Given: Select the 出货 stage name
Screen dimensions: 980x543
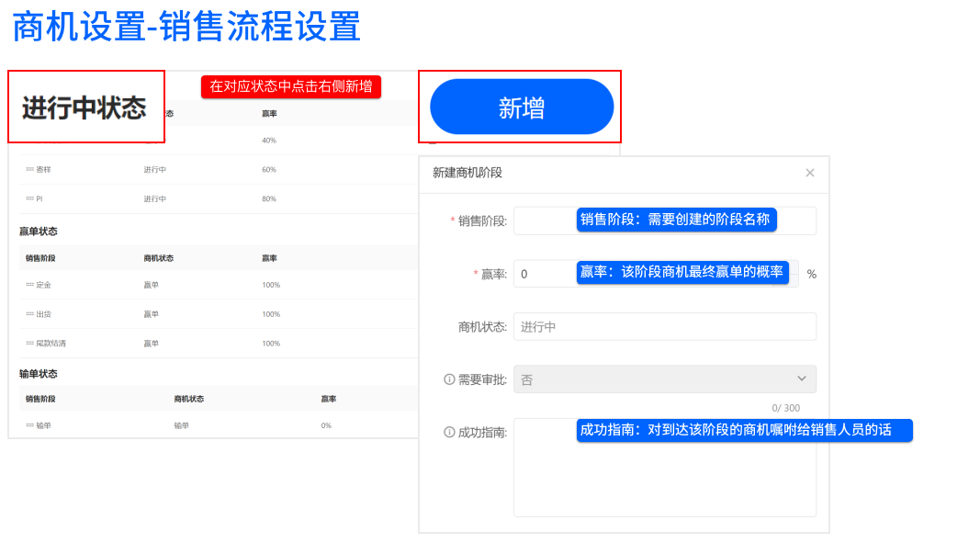Looking at the screenshot, I should [44, 314].
